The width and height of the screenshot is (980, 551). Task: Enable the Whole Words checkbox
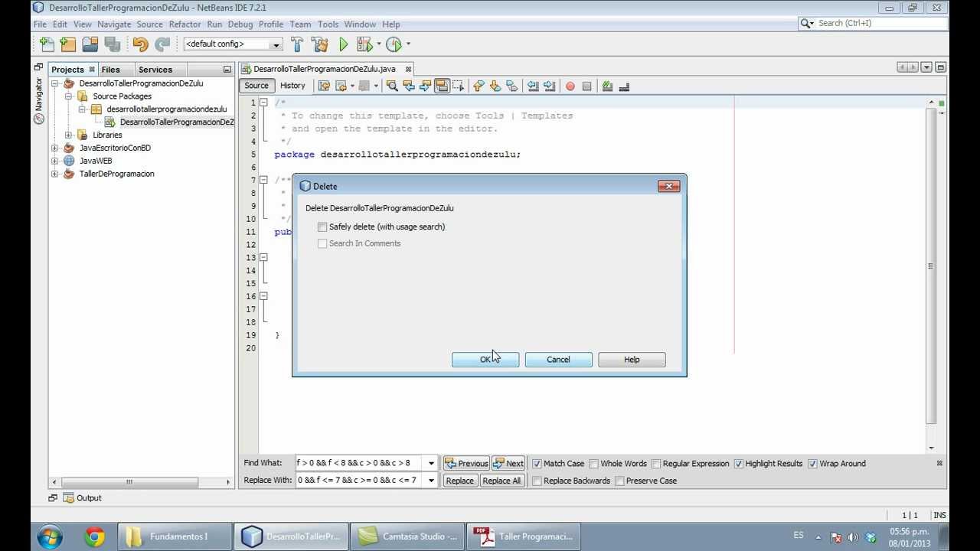(x=593, y=464)
